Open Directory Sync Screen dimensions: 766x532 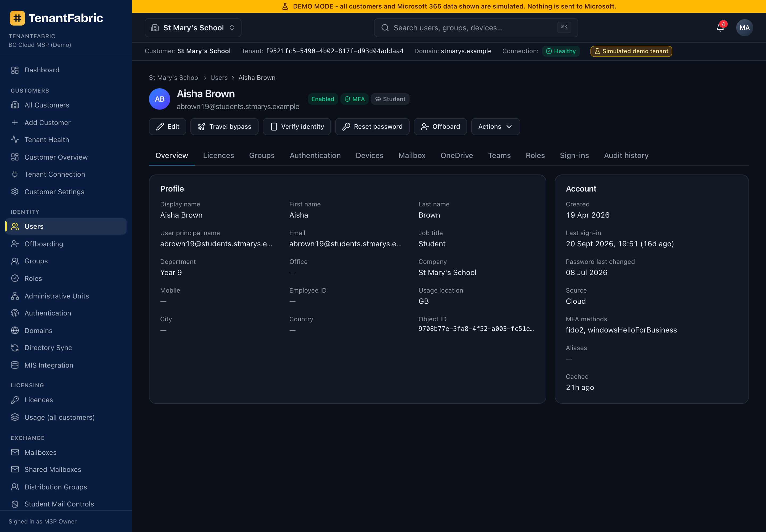click(66, 348)
